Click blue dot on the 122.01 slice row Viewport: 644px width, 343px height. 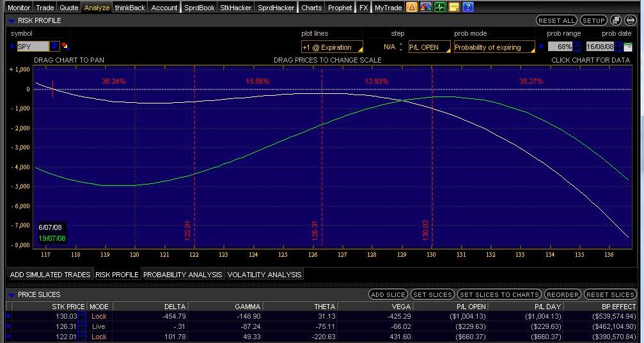(8, 337)
